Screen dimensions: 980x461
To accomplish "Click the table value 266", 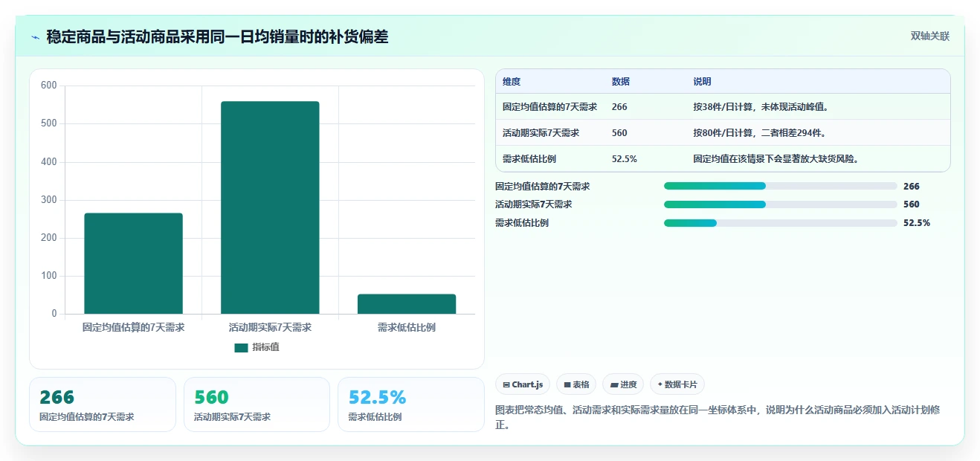I will [619, 107].
